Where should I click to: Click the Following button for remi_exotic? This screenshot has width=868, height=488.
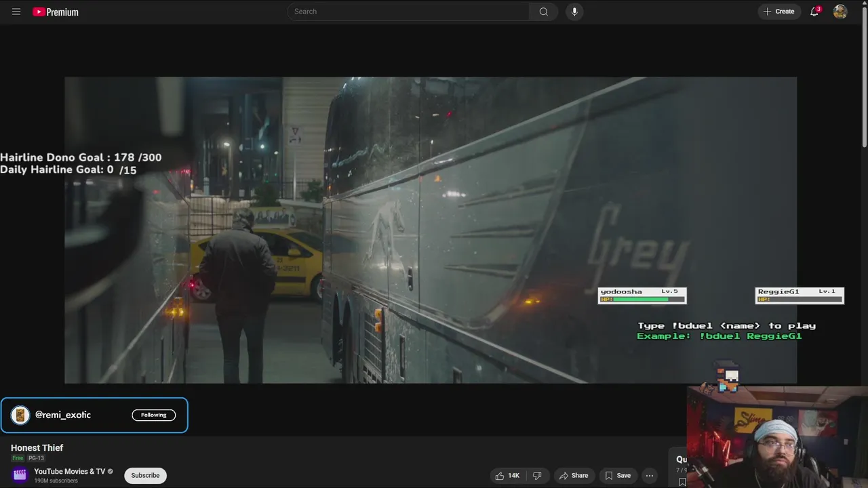(x=154, y=415)
